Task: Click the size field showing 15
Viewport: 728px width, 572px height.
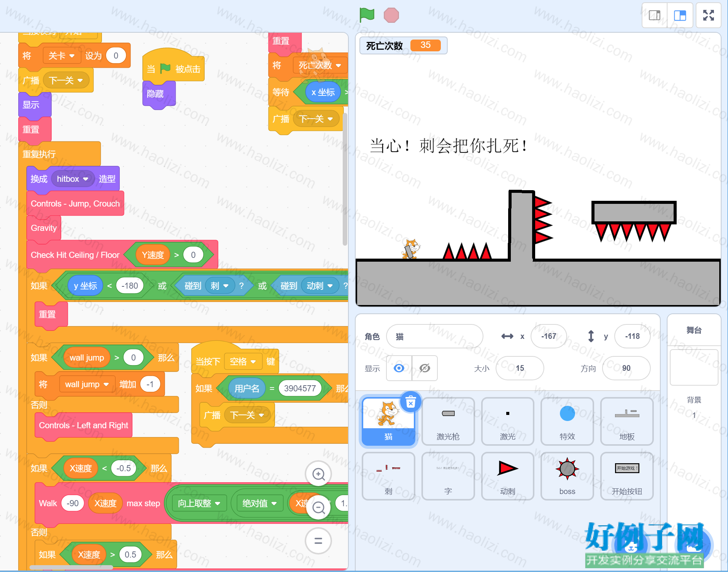Action: [520, 368]
